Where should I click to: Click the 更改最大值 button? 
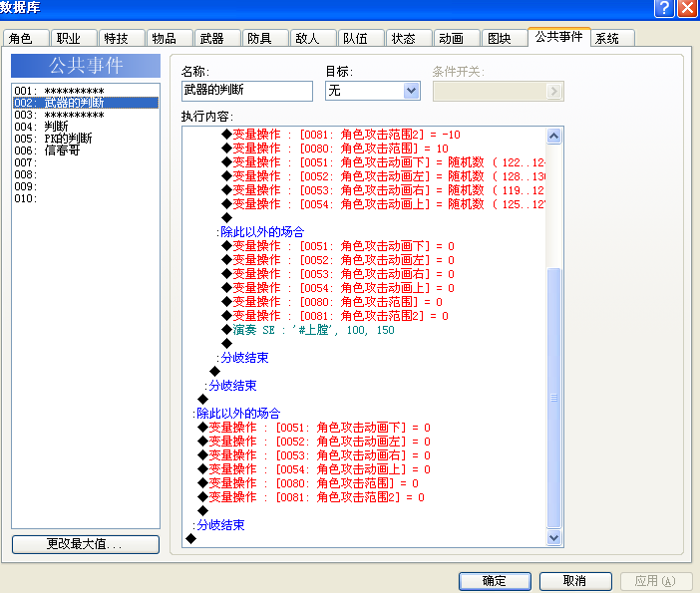point(86,544)
